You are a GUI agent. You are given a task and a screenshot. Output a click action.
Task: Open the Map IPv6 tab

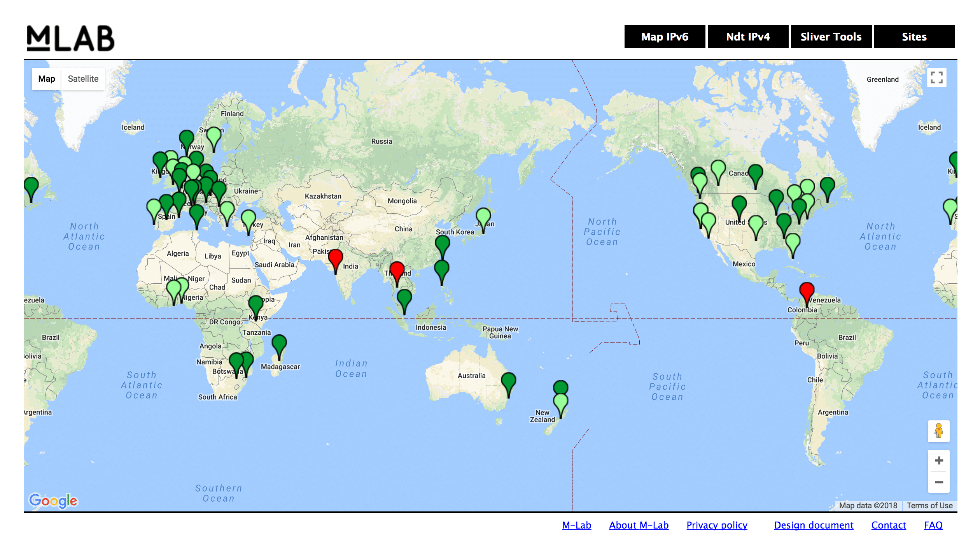(665, 37)
